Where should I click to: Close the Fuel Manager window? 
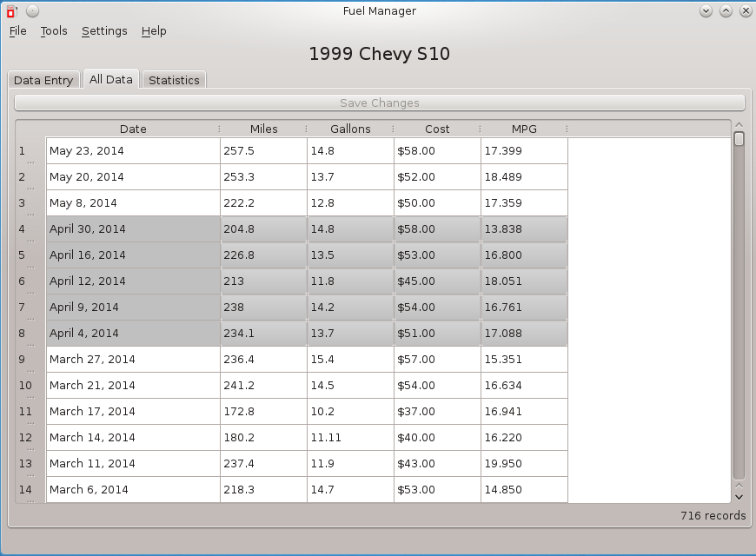(x=746, y=11)
